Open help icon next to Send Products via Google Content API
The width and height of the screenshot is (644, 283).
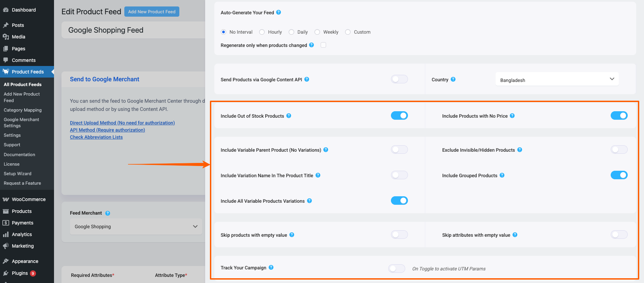[x=307, y=79]
